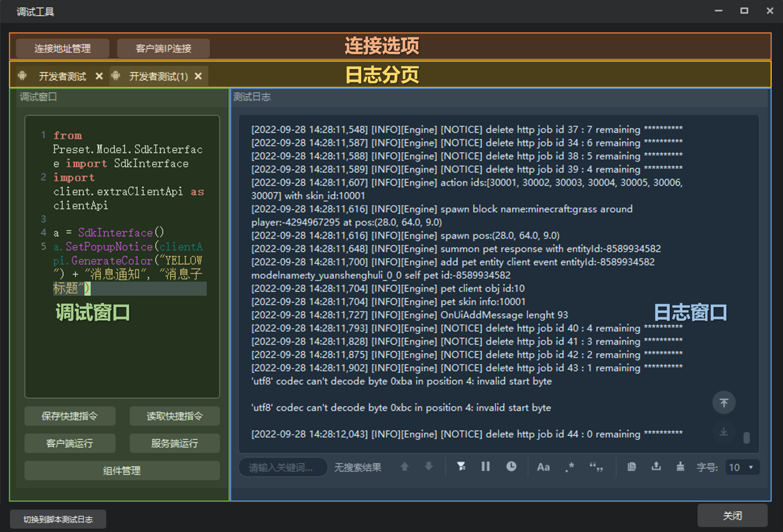Copy log contents with copy icon
The height and width of the screenshot is (532, 783).
point(632,467)
